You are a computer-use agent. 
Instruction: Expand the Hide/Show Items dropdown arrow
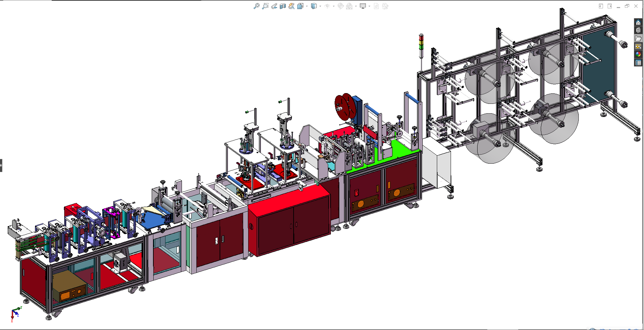click(334, 6)
